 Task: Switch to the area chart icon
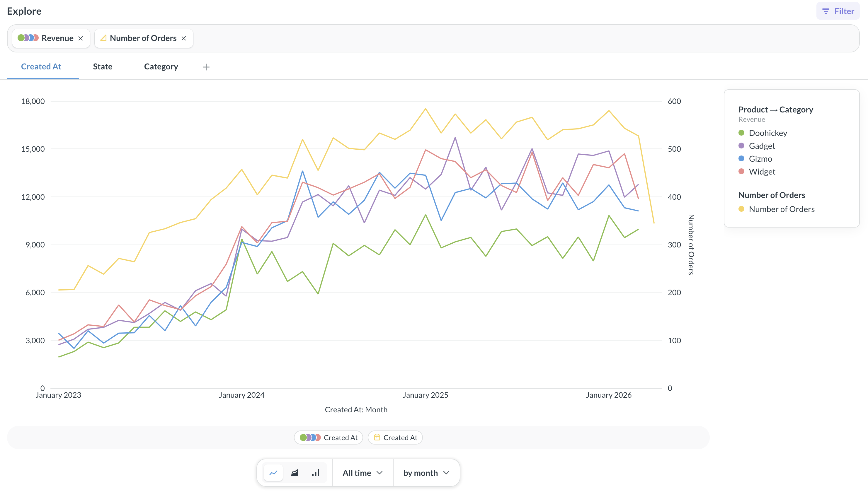(295, 473)
